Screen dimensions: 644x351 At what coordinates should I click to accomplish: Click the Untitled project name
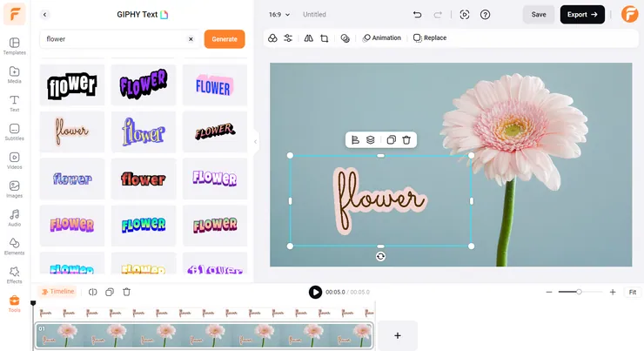(314, 15)
